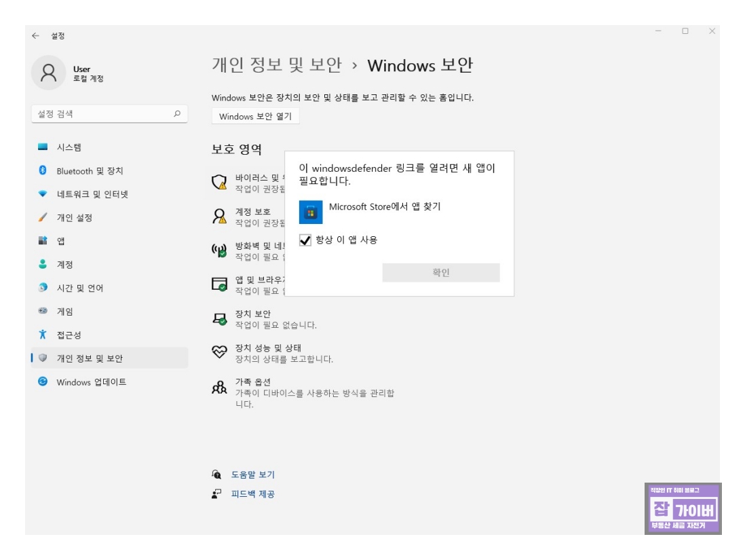Click the 시간 및 언어 globe icon

click(x=43, y=288)
